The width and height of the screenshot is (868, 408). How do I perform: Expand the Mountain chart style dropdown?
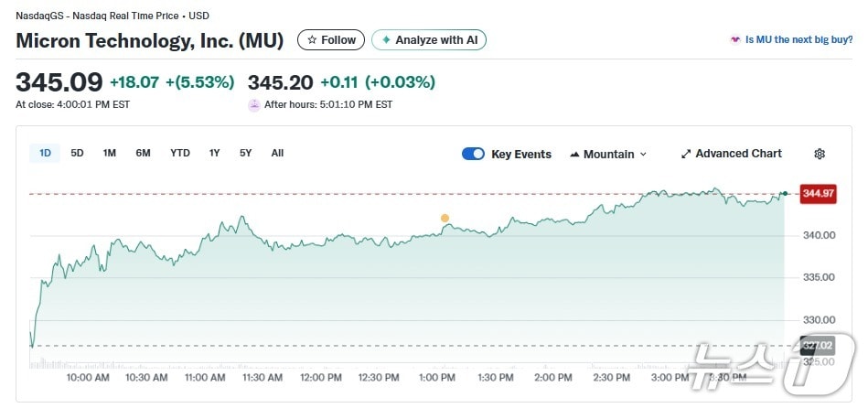tap(608, 154)
